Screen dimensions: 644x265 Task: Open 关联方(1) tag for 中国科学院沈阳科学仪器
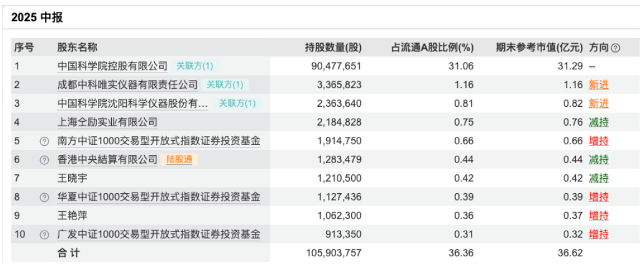click(237, 103)
